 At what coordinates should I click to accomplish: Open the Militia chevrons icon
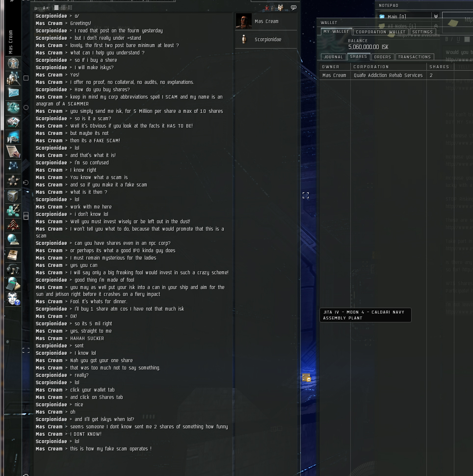tap(13, 225)
